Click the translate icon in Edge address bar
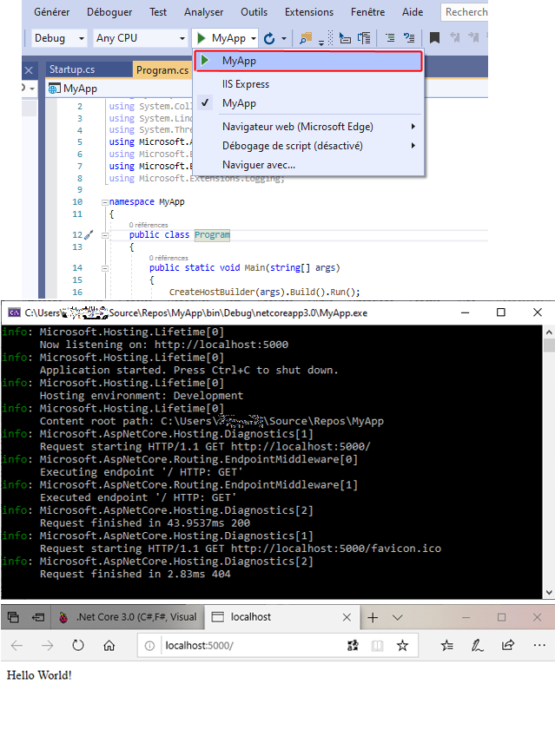This screenshot has width=555, height=756. [x=353, y=646]
